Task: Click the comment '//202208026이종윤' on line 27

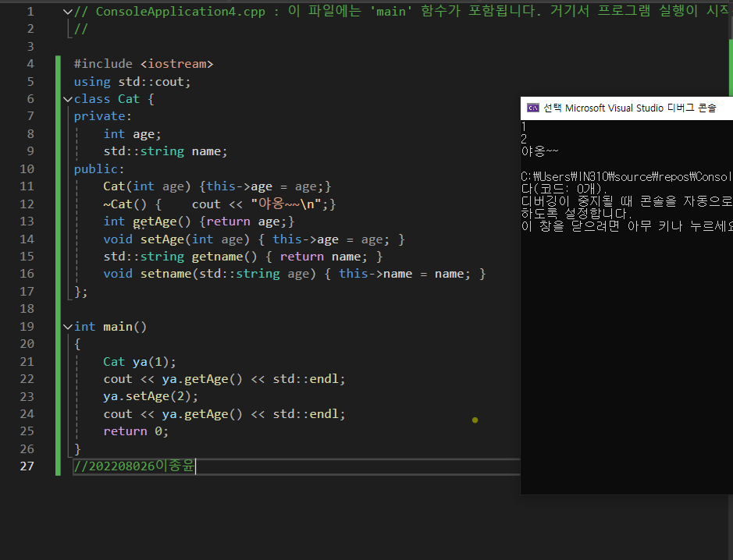Action: pos(134,466)
